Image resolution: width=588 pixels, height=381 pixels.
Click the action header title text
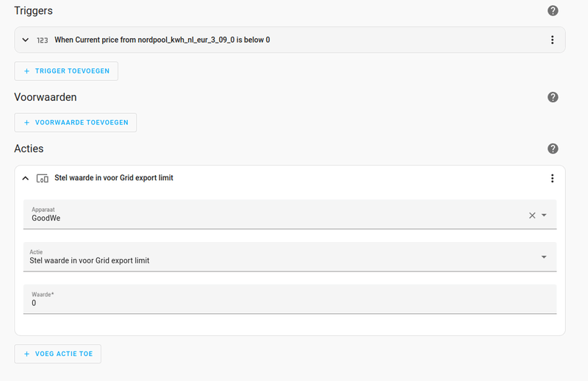tap(114, 178)
